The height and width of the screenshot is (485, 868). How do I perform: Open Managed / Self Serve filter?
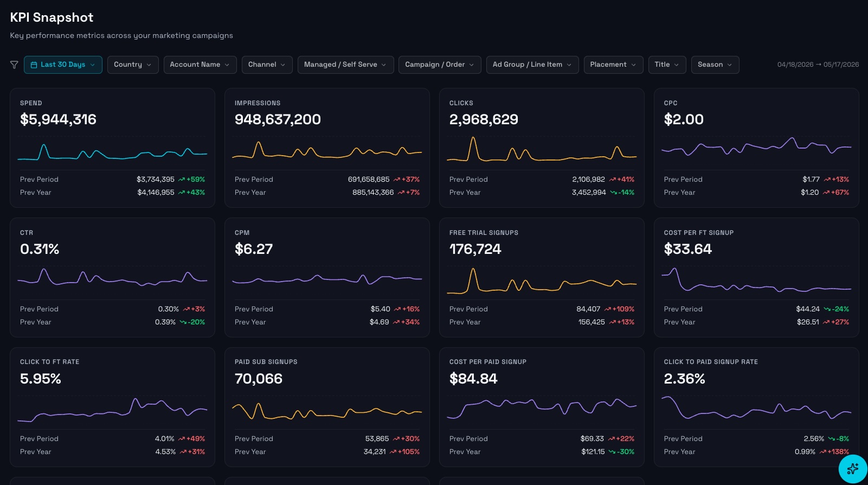tap(346, 65)
